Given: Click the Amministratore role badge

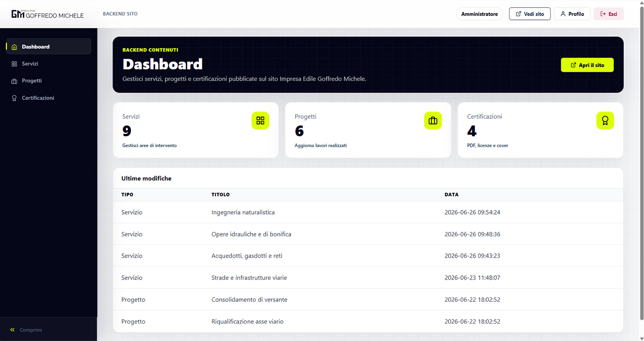Looking at the screenshot, I should pos(480,14).
